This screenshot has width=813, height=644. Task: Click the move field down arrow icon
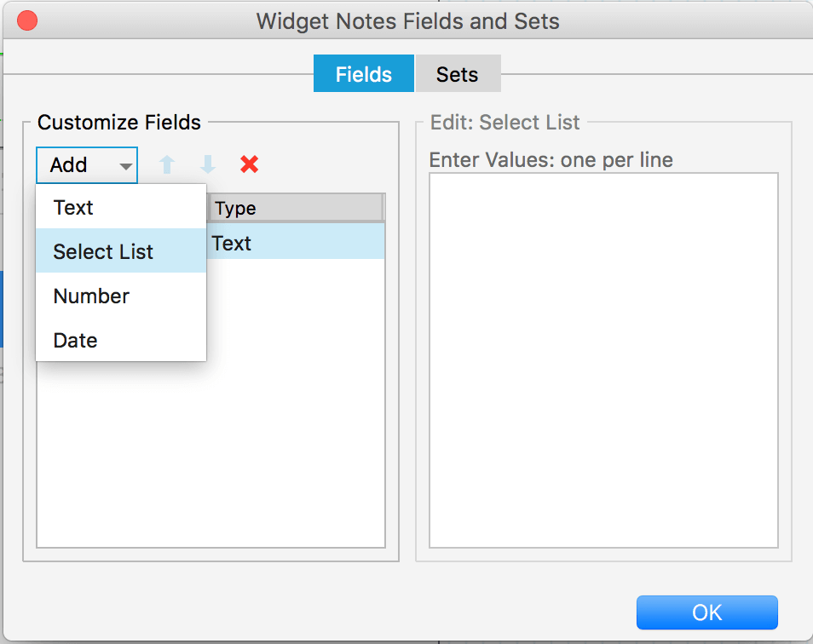[208, 164]
